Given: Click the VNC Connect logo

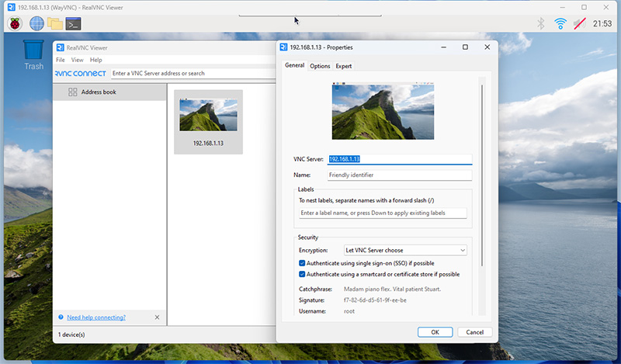Looking at the screenshot, I should [x=81, y=73].
